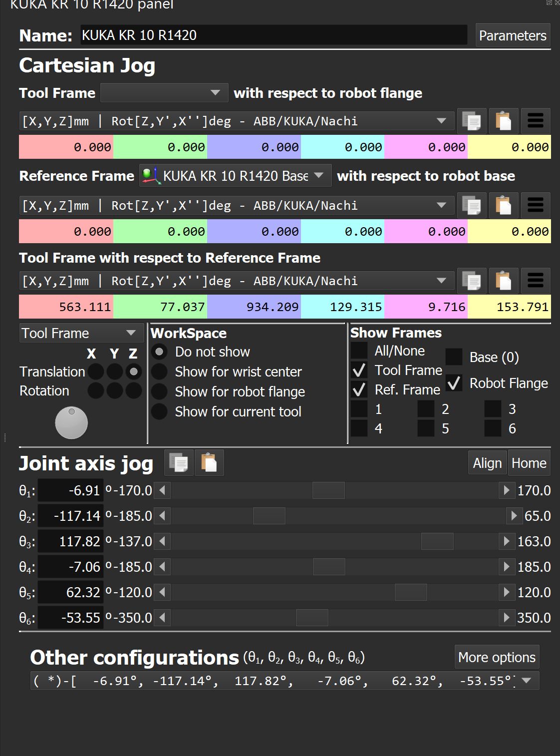Select the Rotation X jog radio button
The image size is (560, 756).
(95, 391)
